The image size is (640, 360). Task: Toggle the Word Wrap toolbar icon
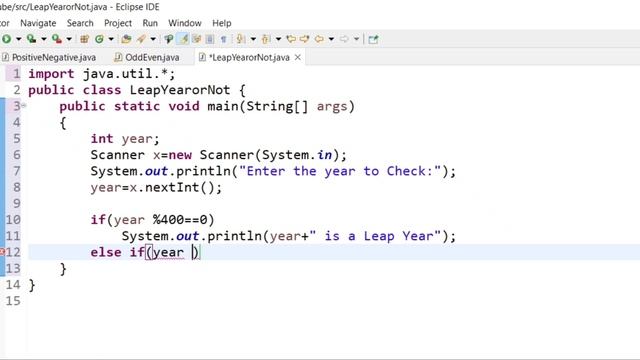pos(197,39)
